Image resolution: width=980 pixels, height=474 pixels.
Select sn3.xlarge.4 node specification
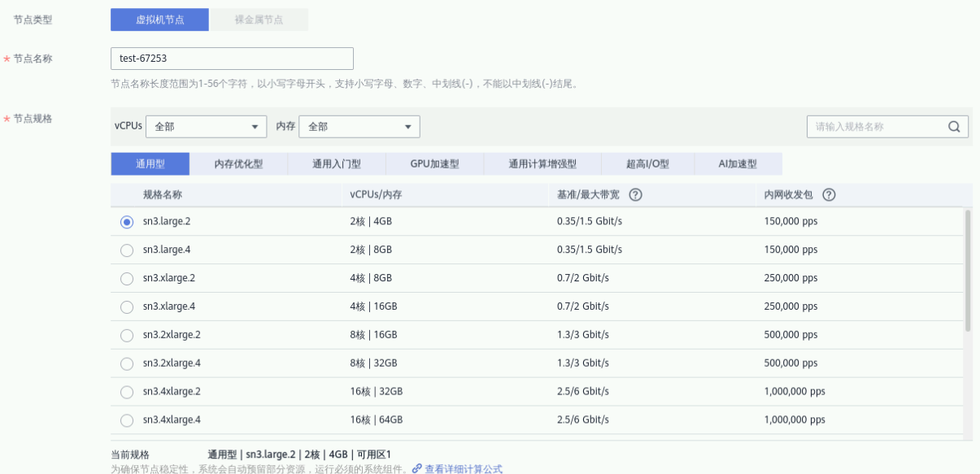pyautogui.click(x=127, y=307)
